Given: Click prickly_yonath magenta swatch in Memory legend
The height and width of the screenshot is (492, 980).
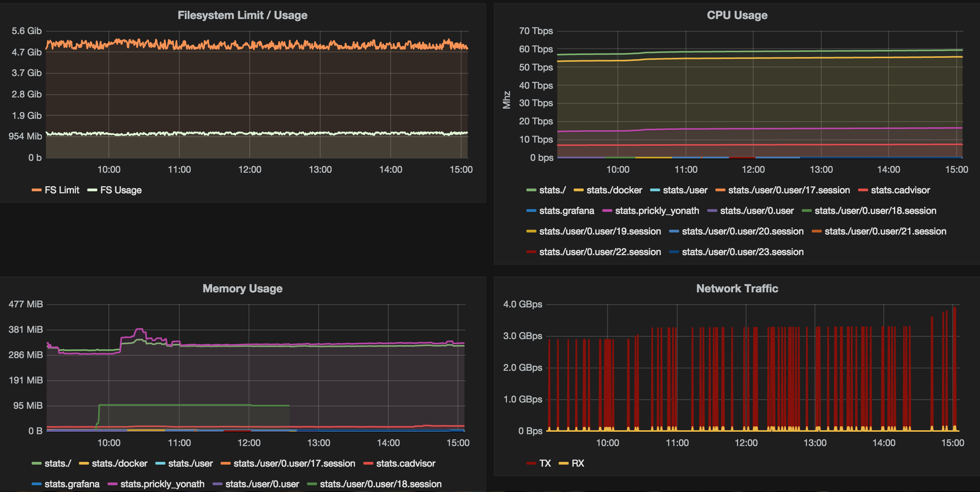Looking at the screenshot, I should coord(112,484).
